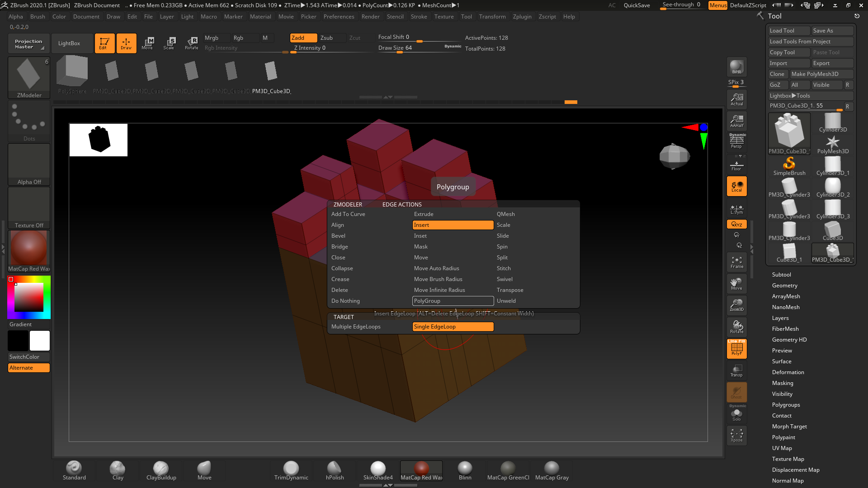Toggle the Floor grid icon
The width and height of the screenshot is (868, 488).
point(736,164)
